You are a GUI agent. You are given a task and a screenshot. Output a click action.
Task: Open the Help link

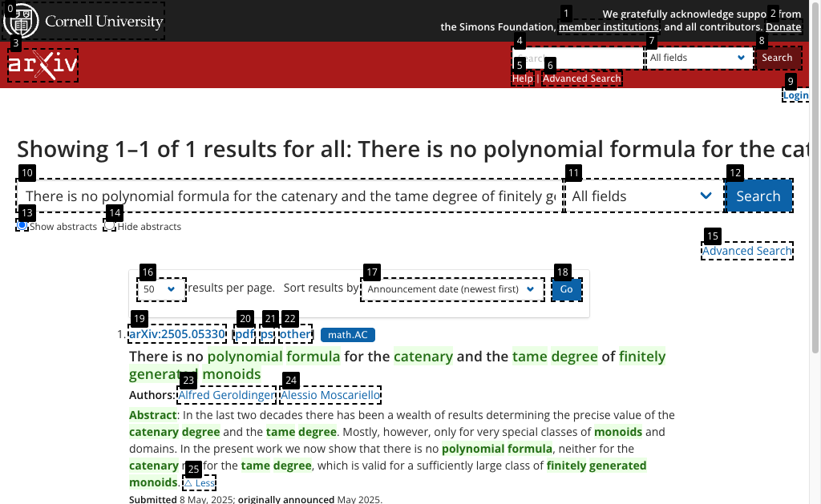[x=523, y=79]
